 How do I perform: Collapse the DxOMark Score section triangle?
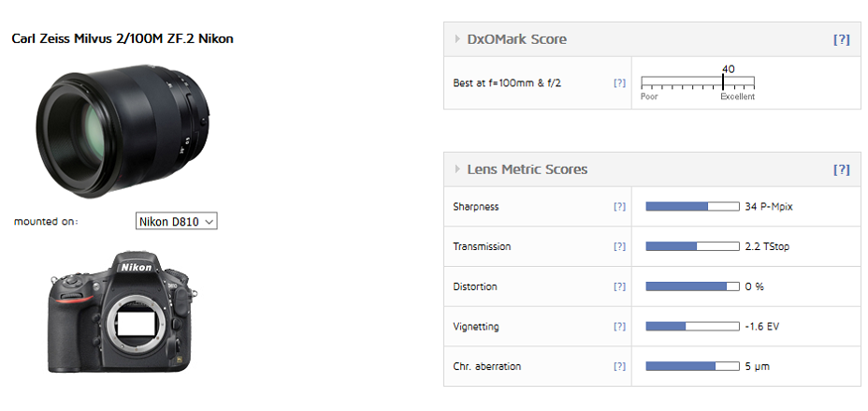coord(457,39)
